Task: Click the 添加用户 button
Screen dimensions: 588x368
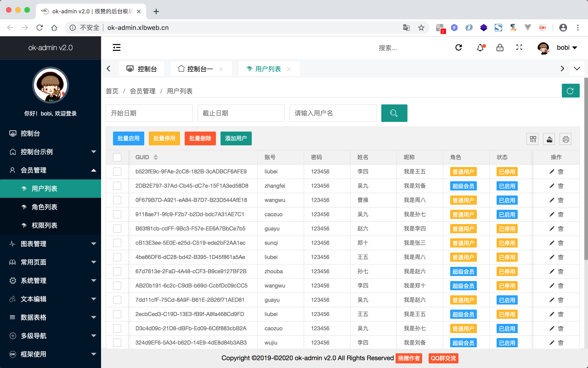Action: [x=236, y=138]
